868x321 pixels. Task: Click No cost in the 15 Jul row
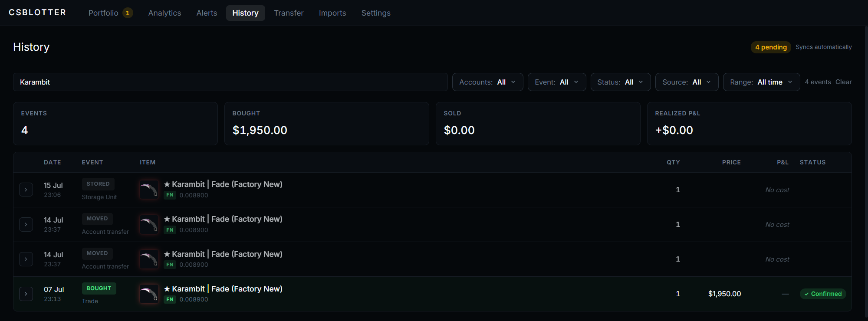(x=777, y=190)
